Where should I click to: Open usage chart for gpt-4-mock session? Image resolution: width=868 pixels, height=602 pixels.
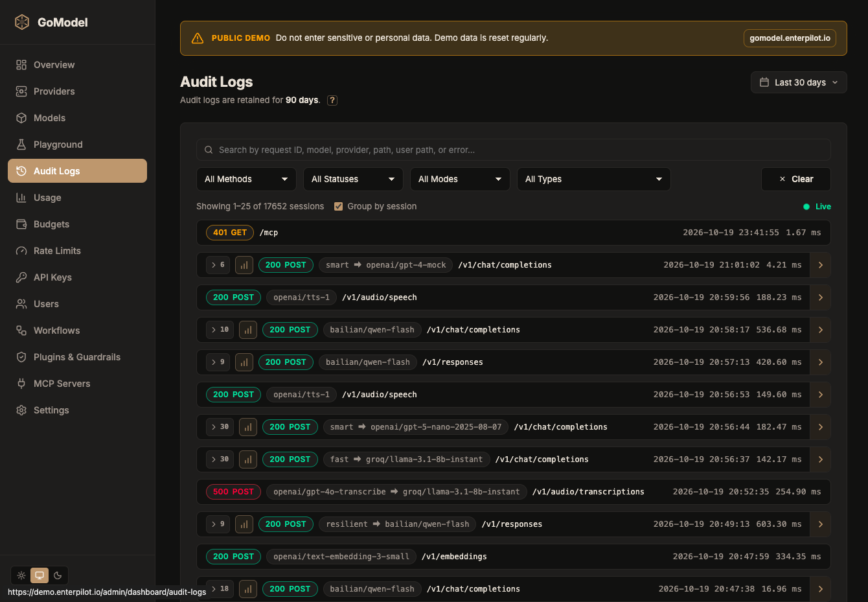(x=244, y=265)
